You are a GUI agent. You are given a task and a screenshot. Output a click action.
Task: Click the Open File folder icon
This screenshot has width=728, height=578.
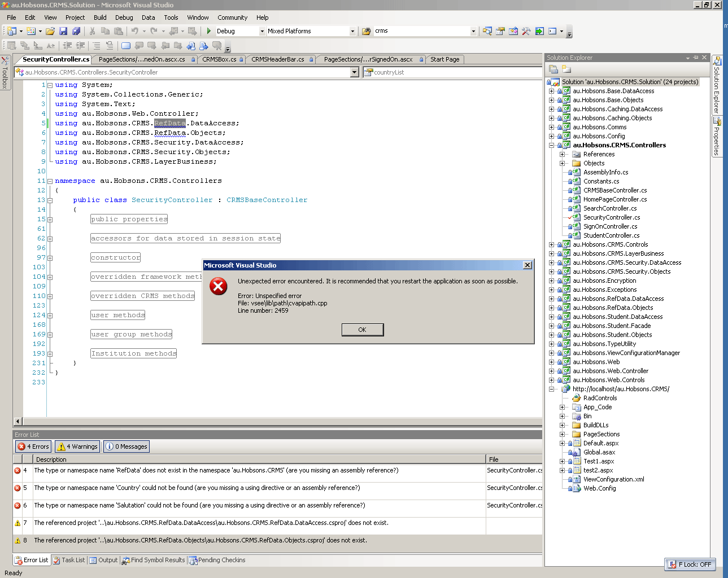(x=50, y=31)
